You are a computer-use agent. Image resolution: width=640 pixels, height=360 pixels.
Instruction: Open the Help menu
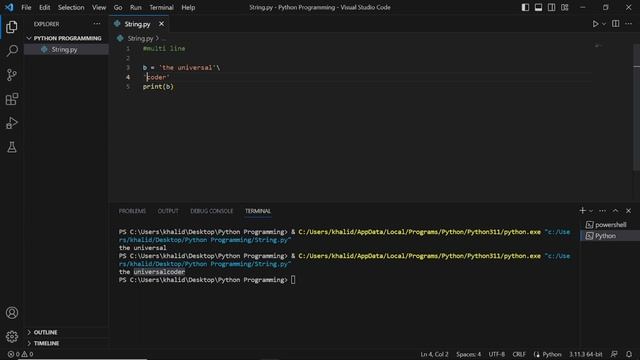click(188, 7)
